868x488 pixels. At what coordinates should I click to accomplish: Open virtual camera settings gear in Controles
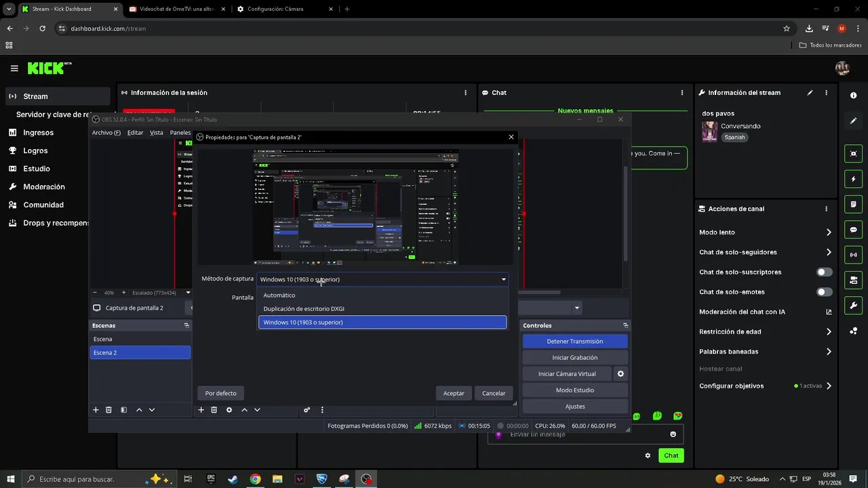(620, 373)
